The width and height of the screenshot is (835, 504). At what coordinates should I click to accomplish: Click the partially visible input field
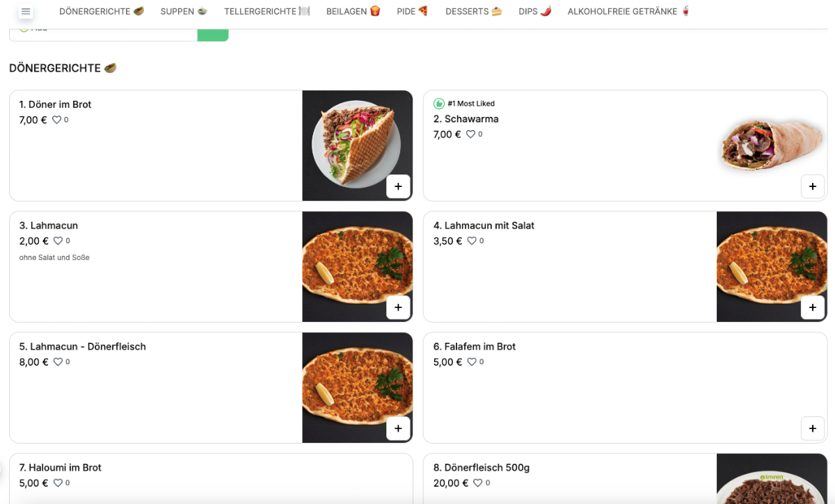(x=104, y=35)
